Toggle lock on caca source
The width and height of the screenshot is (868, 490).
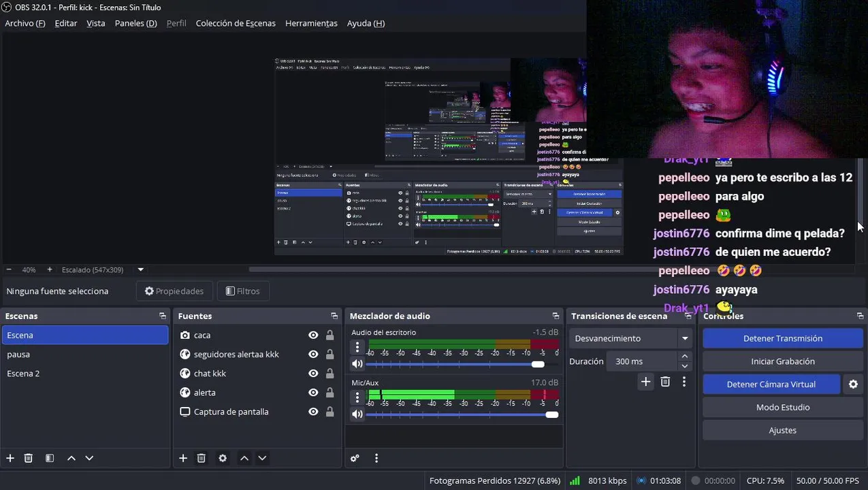tap(329, 335)
